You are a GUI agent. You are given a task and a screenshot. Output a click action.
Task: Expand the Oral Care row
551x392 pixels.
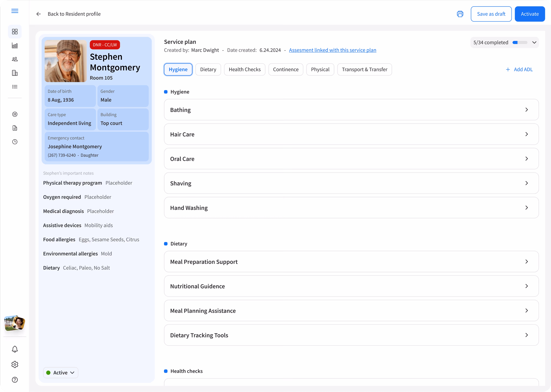(351, 159)
